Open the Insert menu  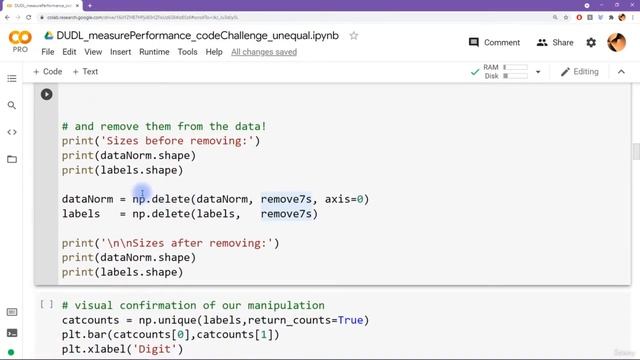tap(120, 52)
